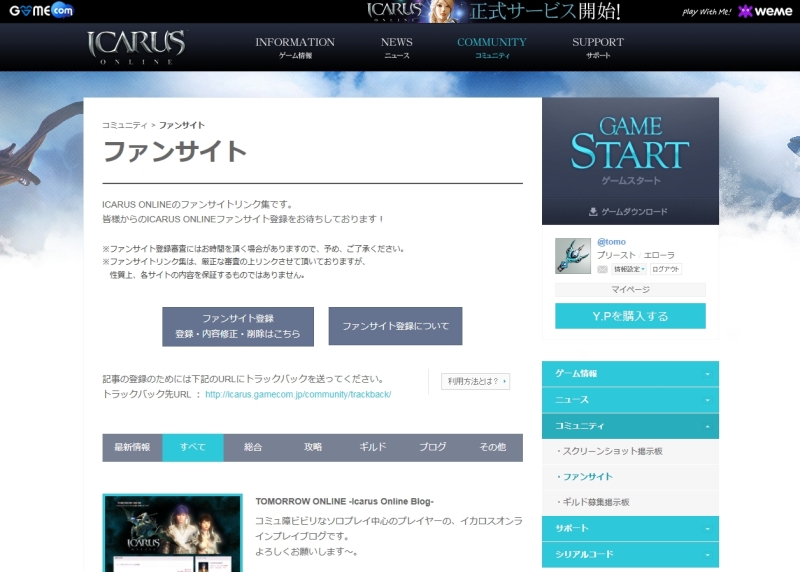Click the GAME START button
The width and height of the screenshot is (800, 572).
pyautogui.click(x=630, y=151)
